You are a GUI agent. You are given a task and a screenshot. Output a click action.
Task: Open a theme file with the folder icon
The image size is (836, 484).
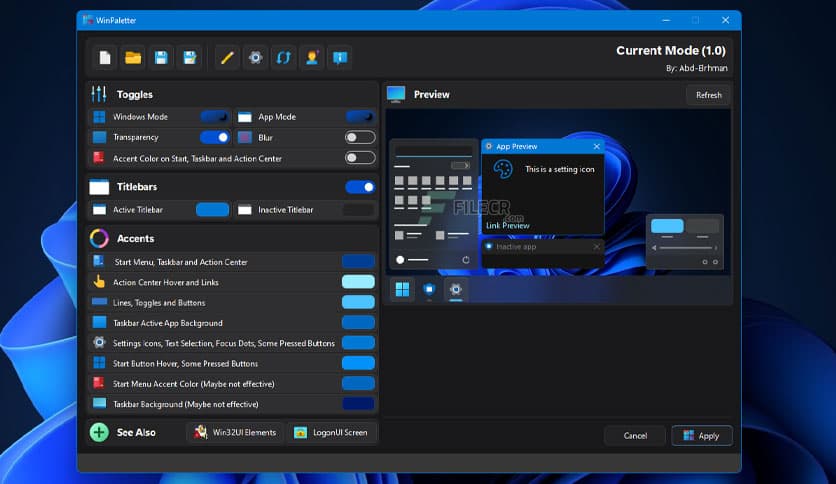[133, 58]
